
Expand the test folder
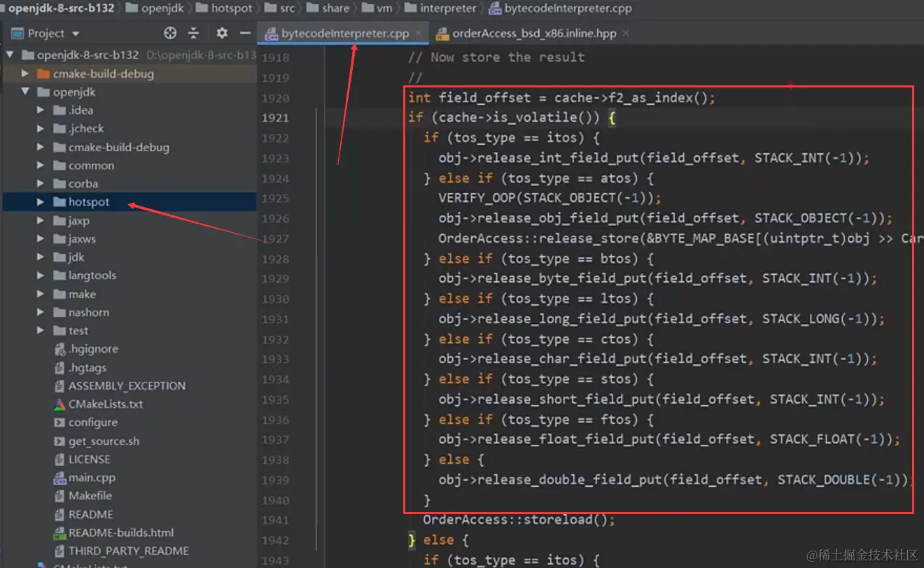pos(41,330)
